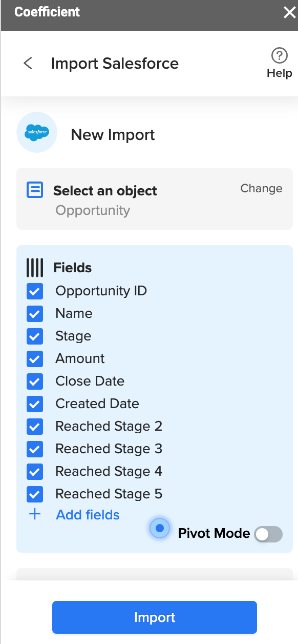The width and height of the screenshot is (298, 644).
Task: Click the pulsing blue hint dot
Action: 160,528
